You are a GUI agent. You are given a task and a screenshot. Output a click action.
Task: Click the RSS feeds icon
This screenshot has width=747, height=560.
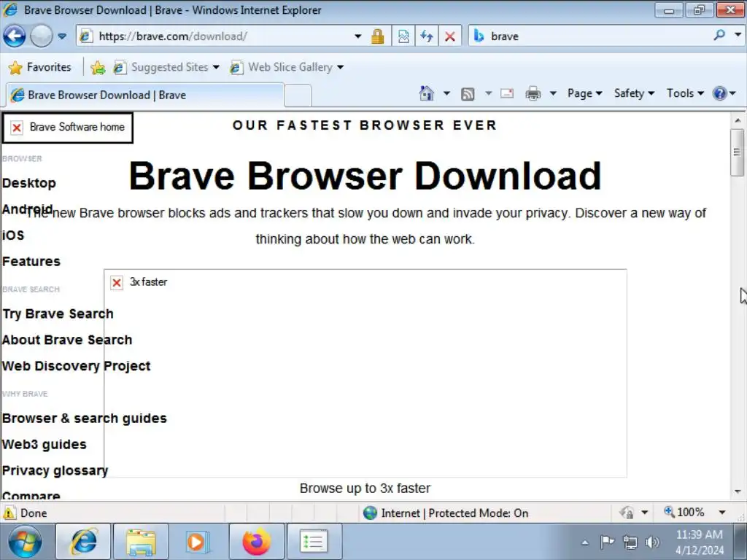(x=468, y=94)
